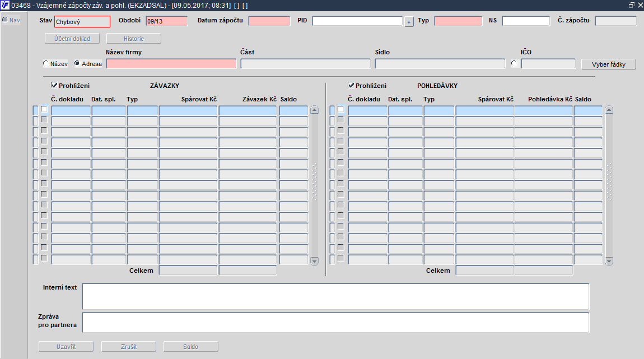Click the Saldo button at the bottom
The height and width of the screenshot is (359, 644).
pyautogui.click(x=190, y=347)
